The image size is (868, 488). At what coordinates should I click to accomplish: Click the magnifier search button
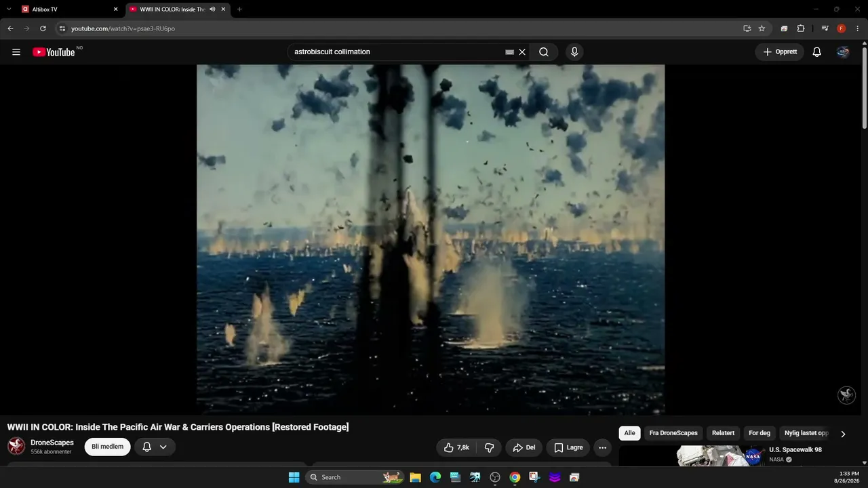click(544, 52)
